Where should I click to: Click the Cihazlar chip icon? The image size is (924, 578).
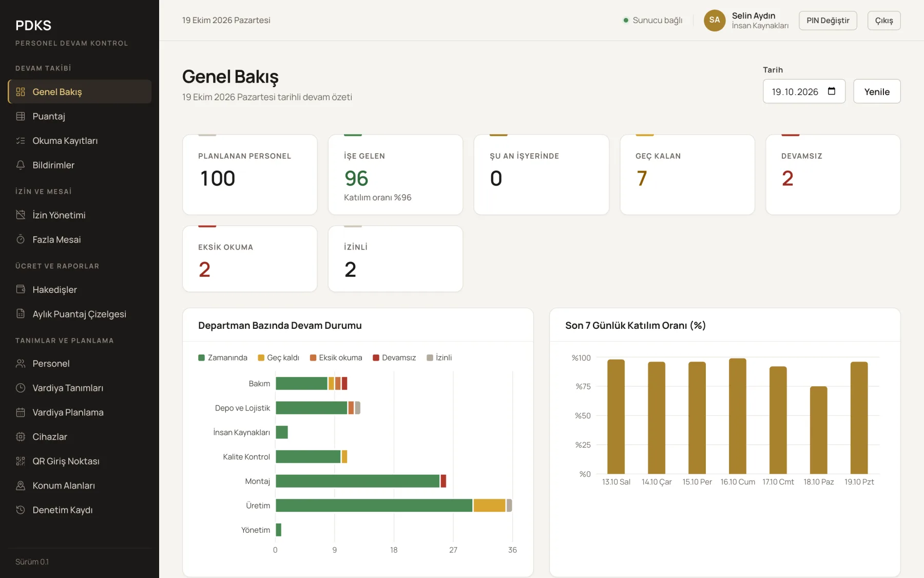pos(21,437)
